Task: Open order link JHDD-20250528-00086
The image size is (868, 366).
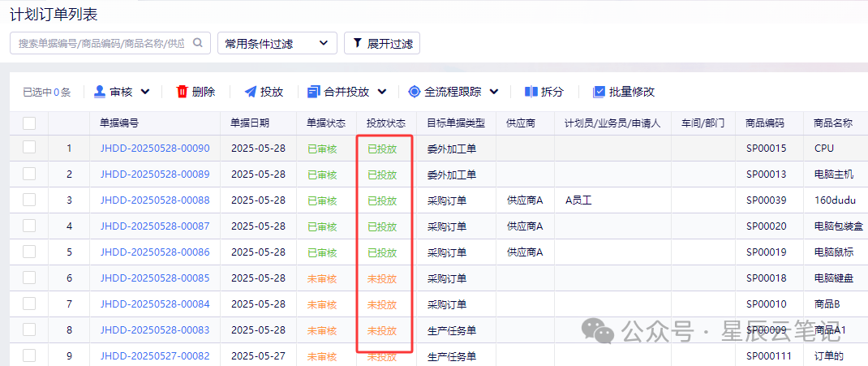Action: tap(155, 252)
